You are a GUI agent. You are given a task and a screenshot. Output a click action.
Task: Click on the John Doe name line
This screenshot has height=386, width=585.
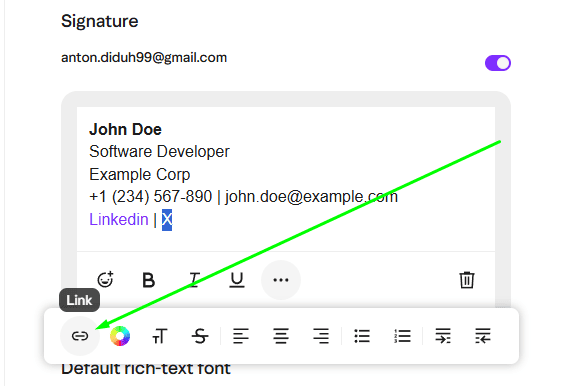tap(125, 129)
